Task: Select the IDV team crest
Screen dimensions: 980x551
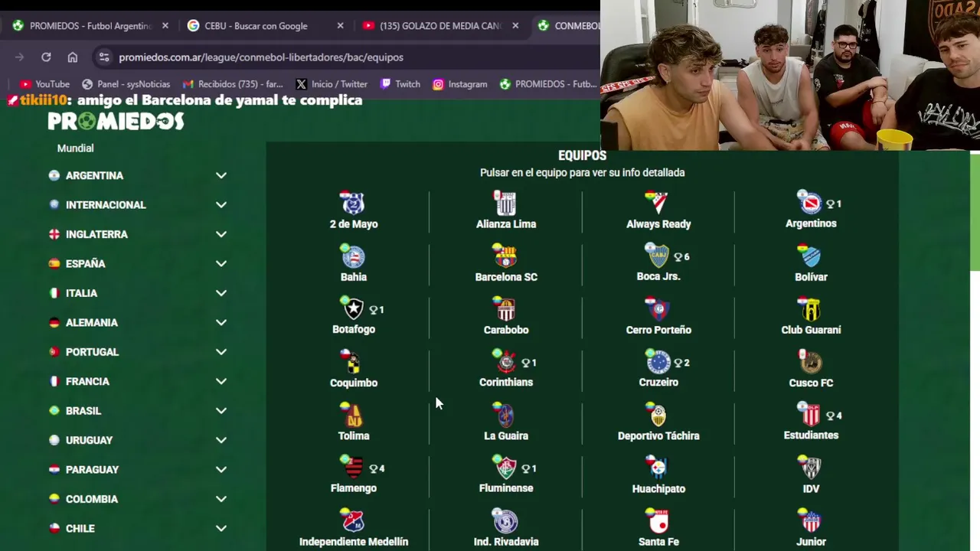Action: coord(811,468)
